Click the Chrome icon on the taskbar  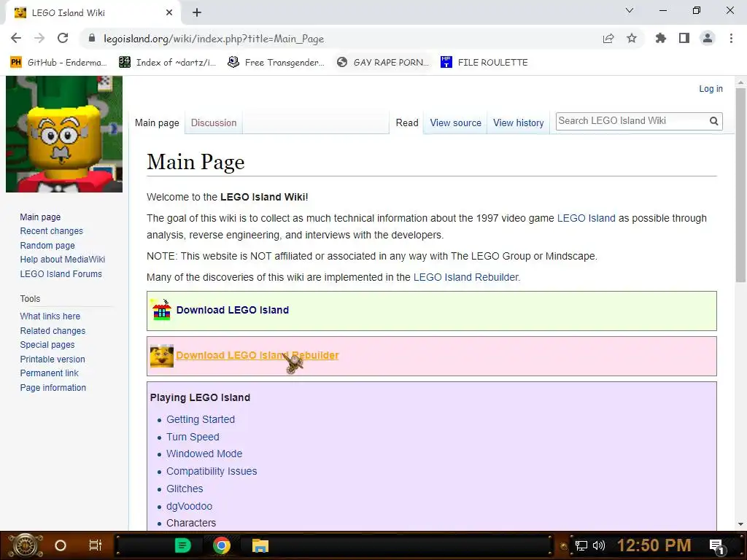click(x=222, y=545)
